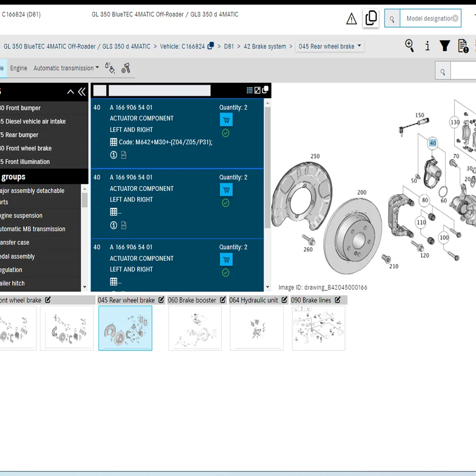Open 064 Hydraulic unit thumbnail
476x476 pixels.
coord(257,328)
